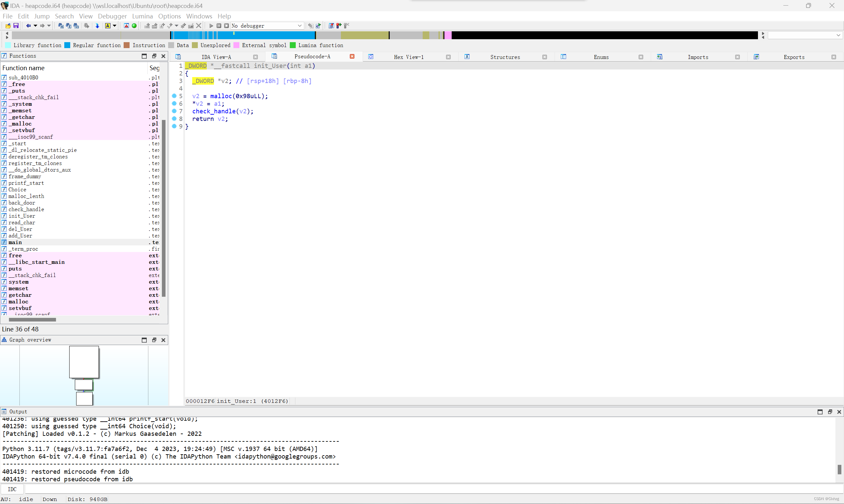Open the Debugger menu
This screenshot has height=504, width=844.
112,16
